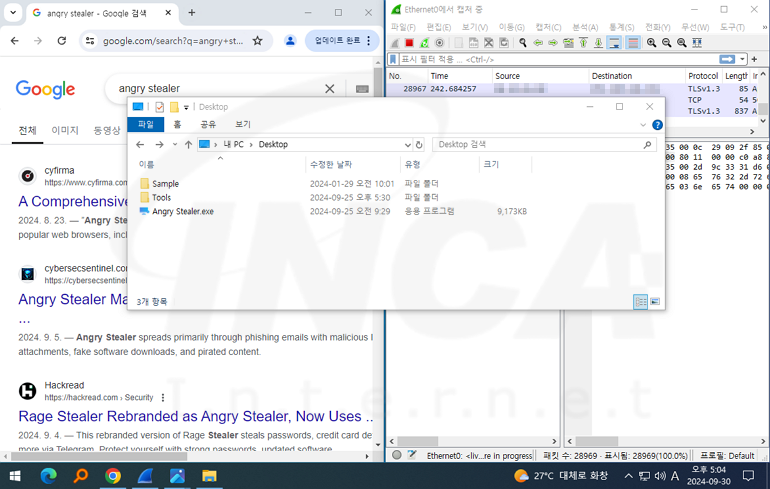Expand the File Explorer ribbon with chevron
The height and width of the screenshot is (489, 770).
643,125
